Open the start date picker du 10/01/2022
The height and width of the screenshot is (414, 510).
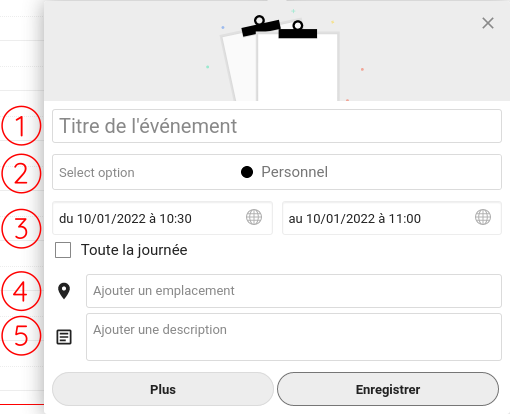pos(162,218)
